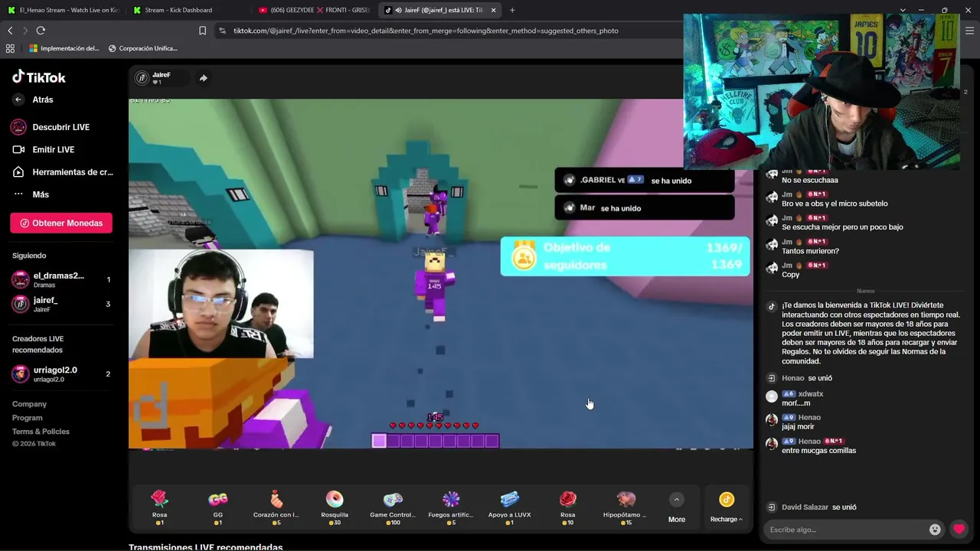Send the GG gift
Image resolution: width=980 pixels, height=551 pixels.
click(218, 507)
